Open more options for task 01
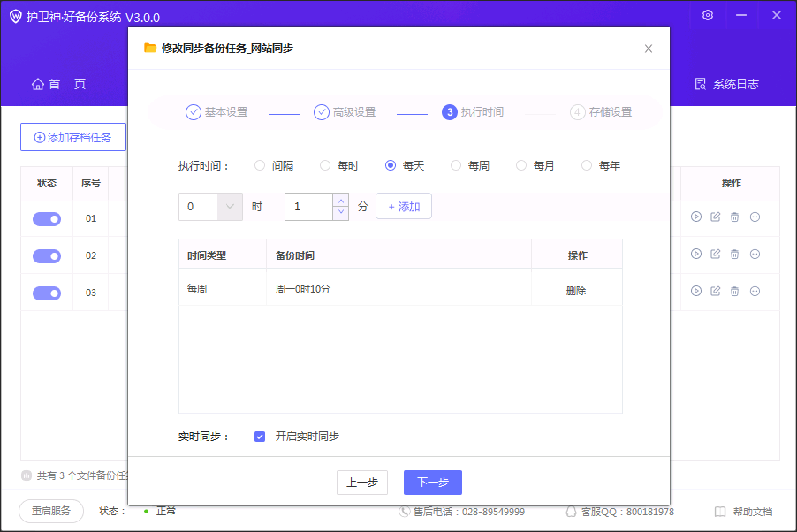 point(755,217)
